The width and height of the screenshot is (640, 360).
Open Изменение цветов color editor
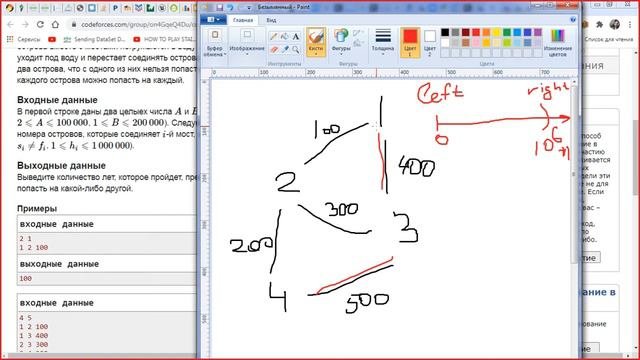(x=558, y=43)
